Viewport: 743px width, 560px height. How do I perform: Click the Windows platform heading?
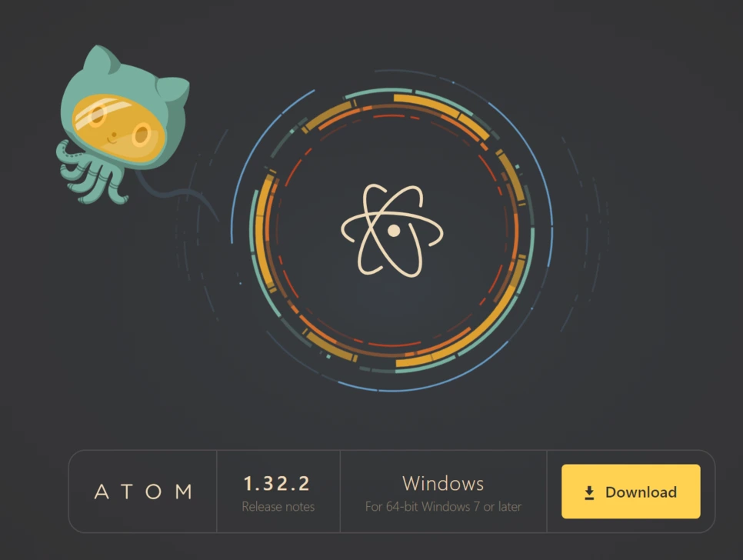coord(443,484)
